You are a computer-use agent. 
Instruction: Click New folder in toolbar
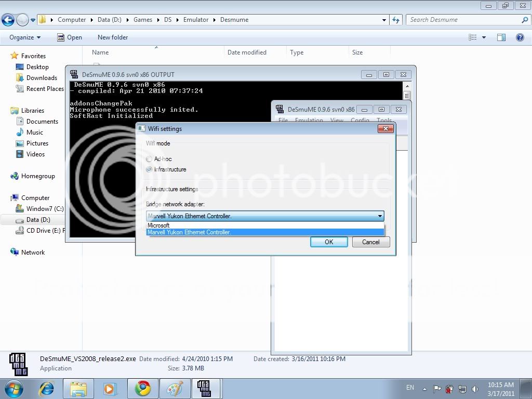click(113, 37)
